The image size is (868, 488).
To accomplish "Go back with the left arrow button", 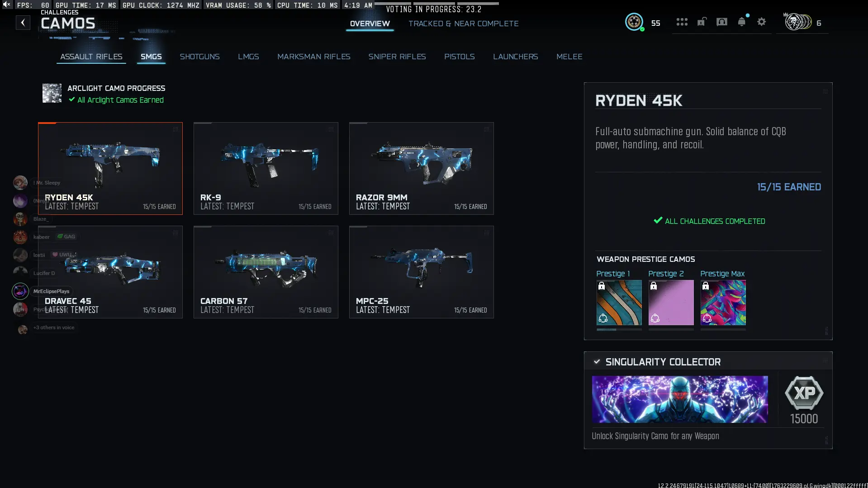I will coord(23,23).
